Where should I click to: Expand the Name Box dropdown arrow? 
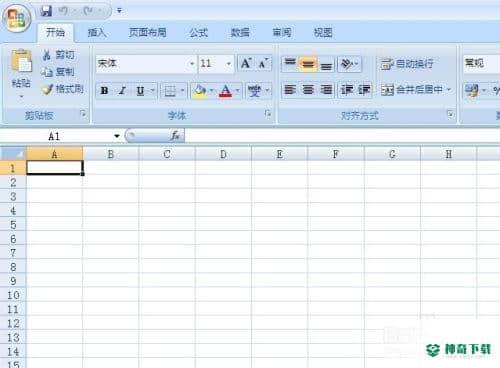pos(117,136)
